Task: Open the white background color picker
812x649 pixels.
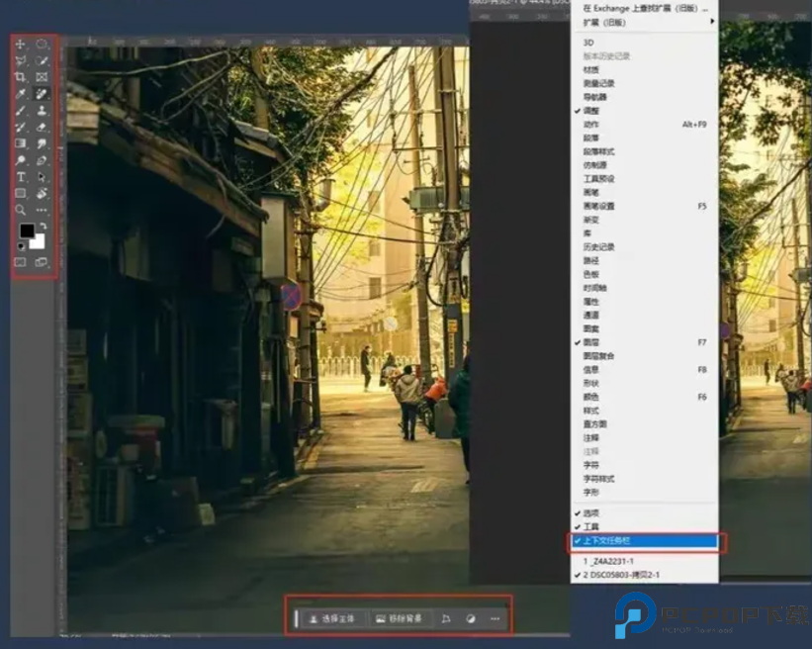Action: click(39, 243)
